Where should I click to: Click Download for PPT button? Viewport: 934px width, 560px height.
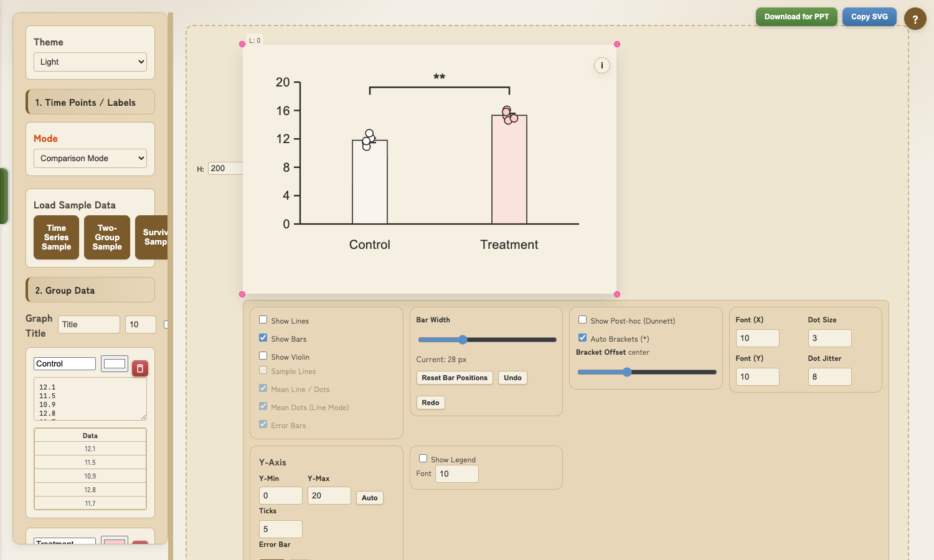pos(796,17)
